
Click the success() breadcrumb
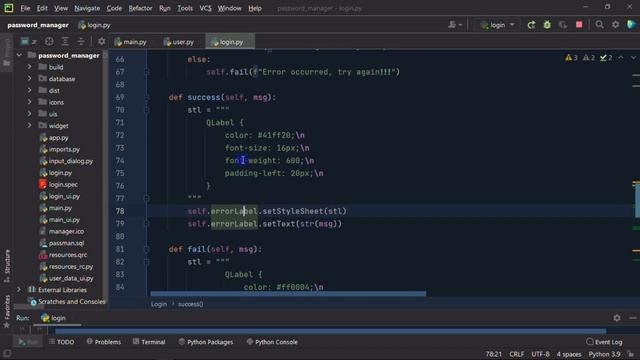click(x=190, y=304)
